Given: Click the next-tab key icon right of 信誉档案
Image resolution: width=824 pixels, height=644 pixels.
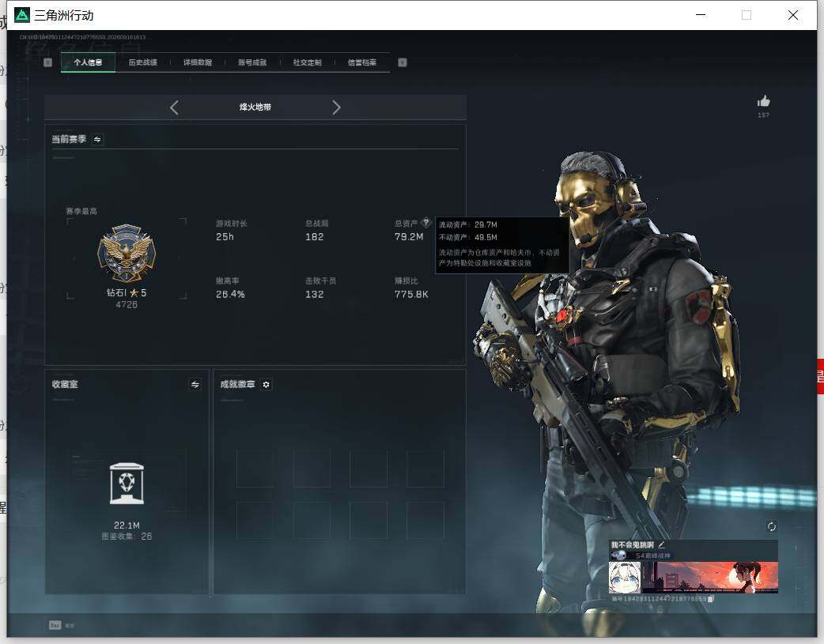Looking at the screenshot, I should 403,62.
